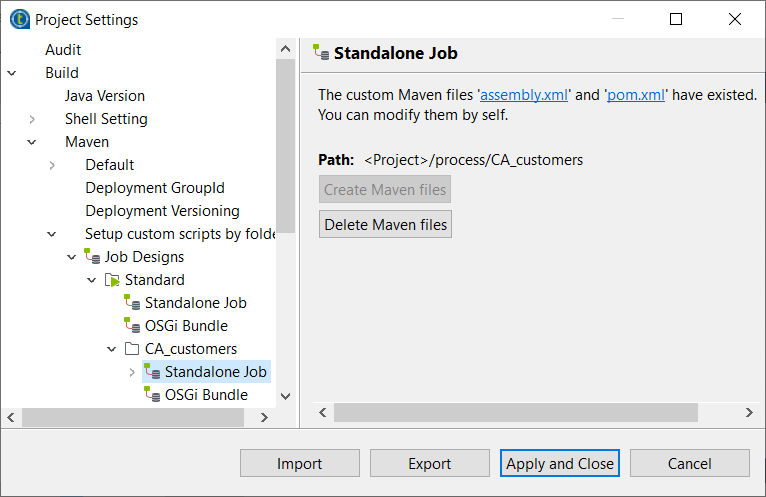Screen dimensions: 766x497
Task: Click the Job Designs tree icon
Action: pyautogui.click(x=92, y=257)
